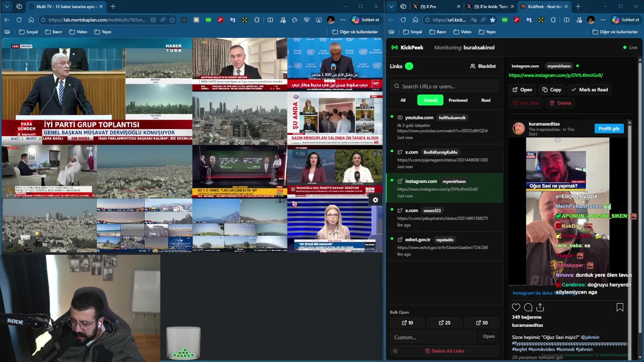Click Delete All Links
The width and height of the screenshot is (644, 362).
coord(445,351)
